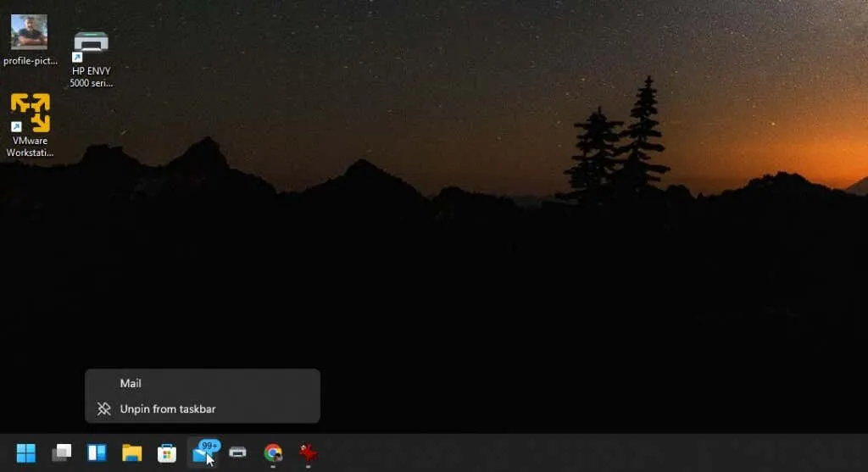The image size is (868, 472).
Task: Select the VMware Workstation desktop shortcut
Action: (30, 113)
